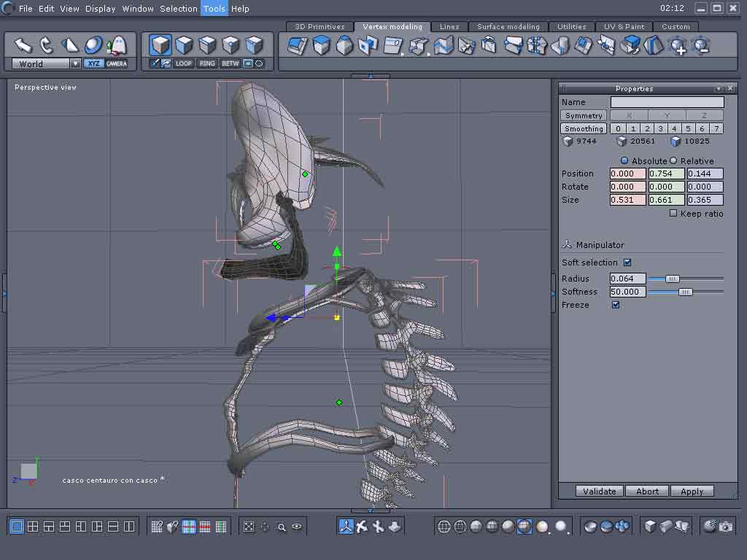Click the eye icon in bottom toolbar
The width and height of the screenshot is (747, 560).
(x=297, y=526)
